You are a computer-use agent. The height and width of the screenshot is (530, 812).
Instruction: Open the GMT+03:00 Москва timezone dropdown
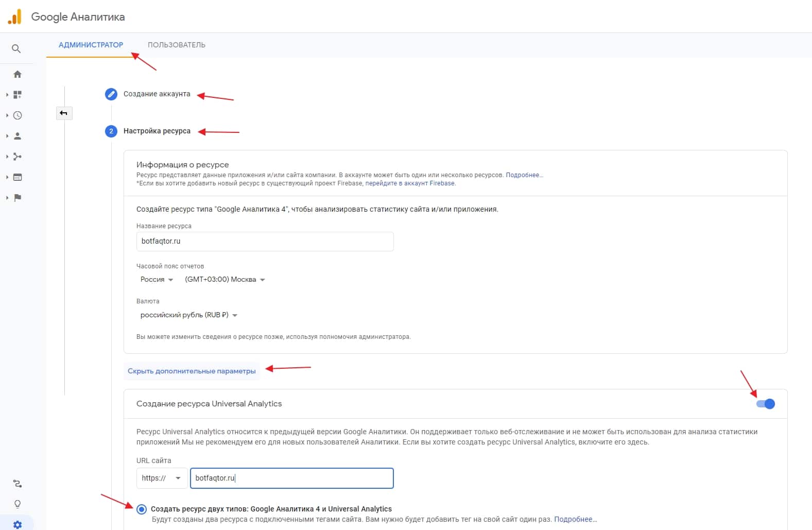pos(224,280)
